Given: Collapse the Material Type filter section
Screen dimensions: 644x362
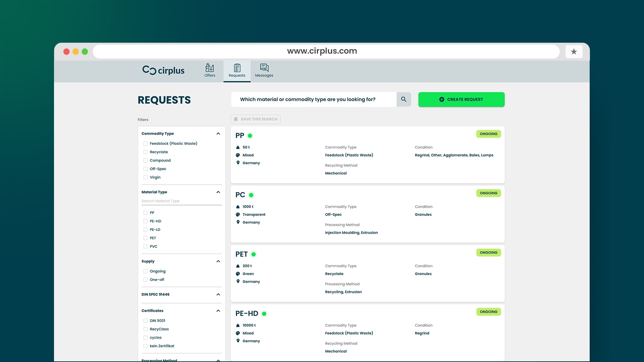Looking at the screenshot, I should [218, 192].
